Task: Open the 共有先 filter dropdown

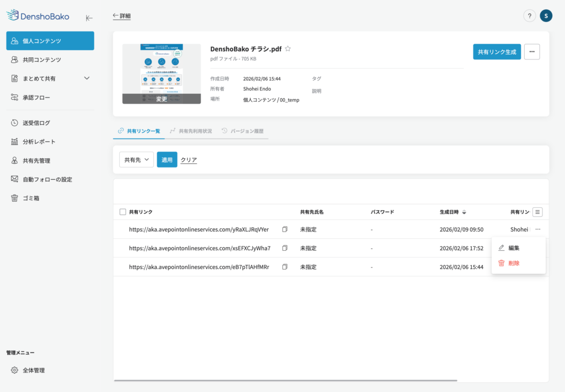Action: click(x=136, y=160)
